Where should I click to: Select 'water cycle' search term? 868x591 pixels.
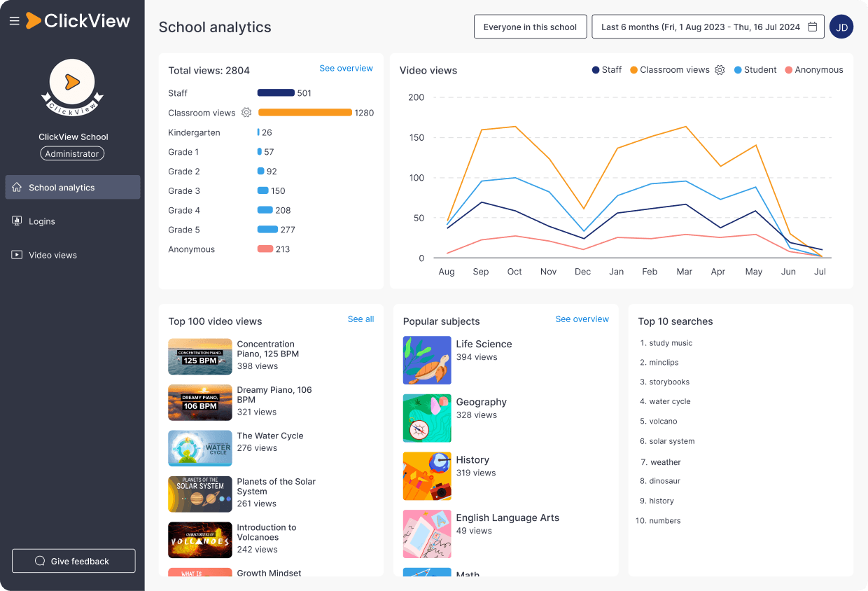pyautogui.click(x=670, y=401)
